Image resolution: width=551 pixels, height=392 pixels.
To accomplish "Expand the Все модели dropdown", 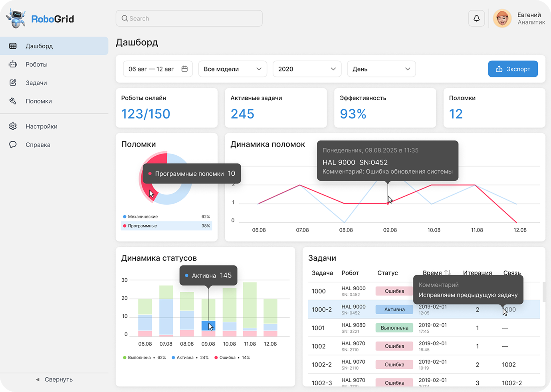I will click(x=232, y=69).
